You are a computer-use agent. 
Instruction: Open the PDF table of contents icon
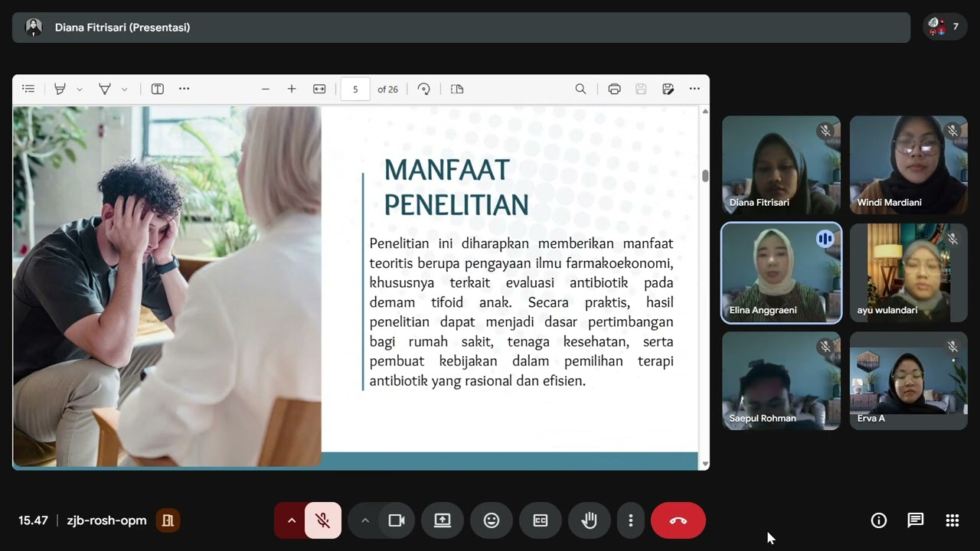pyautogui.click(x=28, y=89)
